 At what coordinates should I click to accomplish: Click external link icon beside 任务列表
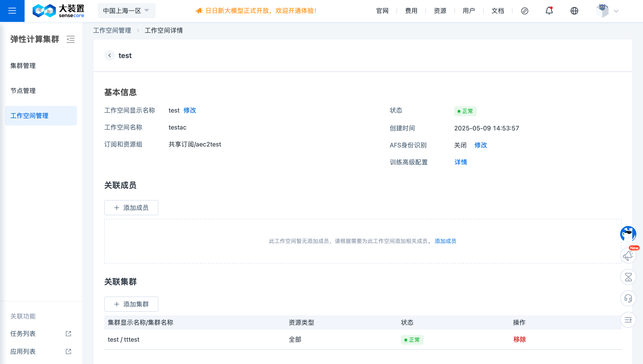pyautogui.click(x=68, y=333)
